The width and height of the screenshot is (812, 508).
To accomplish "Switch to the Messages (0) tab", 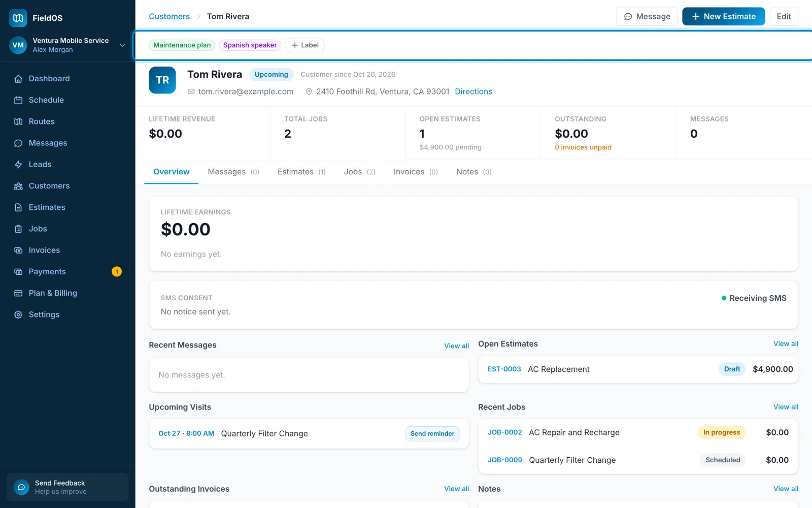I will [233, 172].
